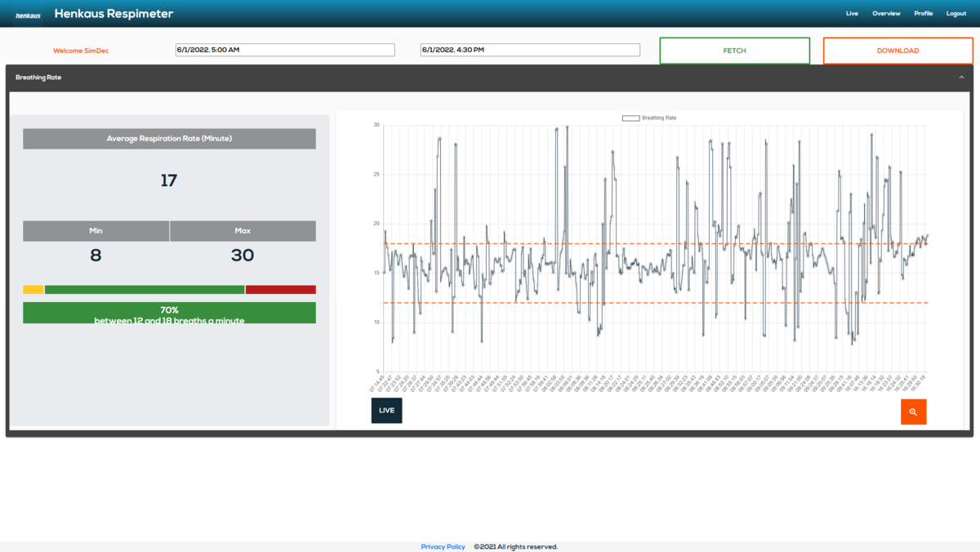Click the LIVE button below the chart
The width and height of the screenshot is (980, 552).
[386, 410]
